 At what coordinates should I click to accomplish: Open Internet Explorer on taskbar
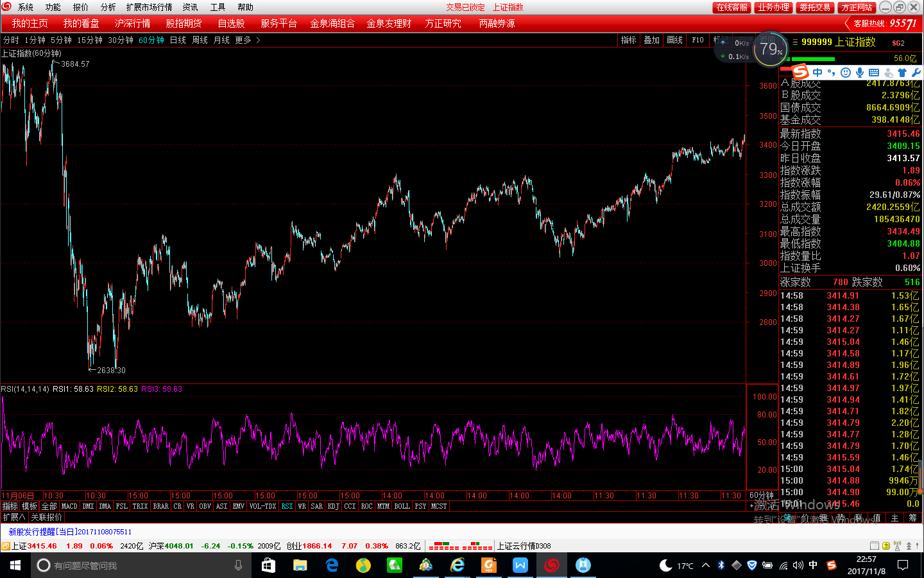(x=458, y=565)
